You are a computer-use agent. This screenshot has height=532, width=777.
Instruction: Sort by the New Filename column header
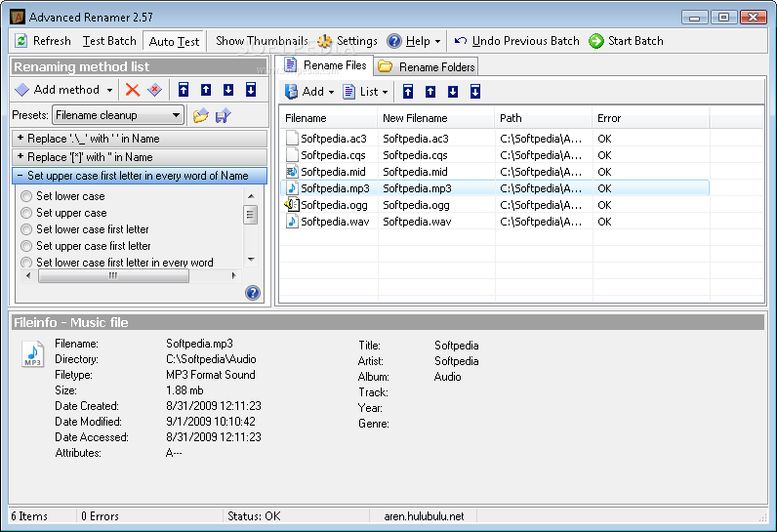pos(436,118)
